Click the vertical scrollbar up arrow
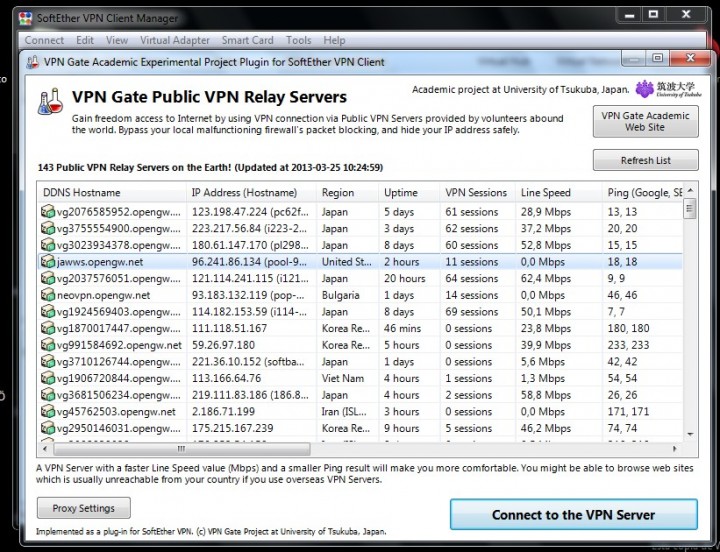 point(690,190)
